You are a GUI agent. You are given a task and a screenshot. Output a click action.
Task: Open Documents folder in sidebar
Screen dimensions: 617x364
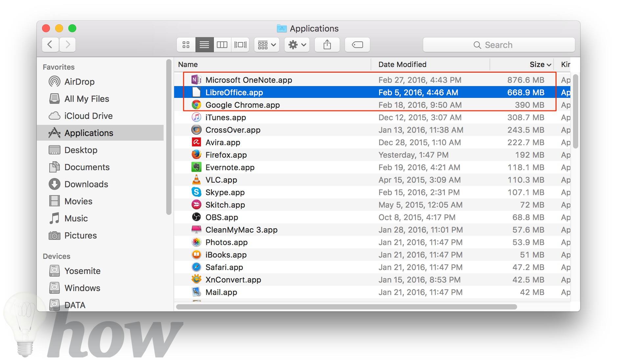click(x=100, y=167)
